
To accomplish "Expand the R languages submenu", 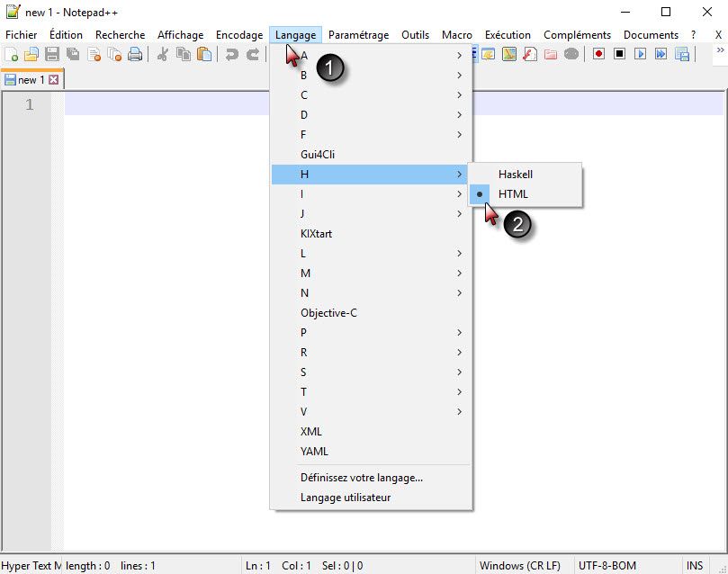I will click(372, 353).
